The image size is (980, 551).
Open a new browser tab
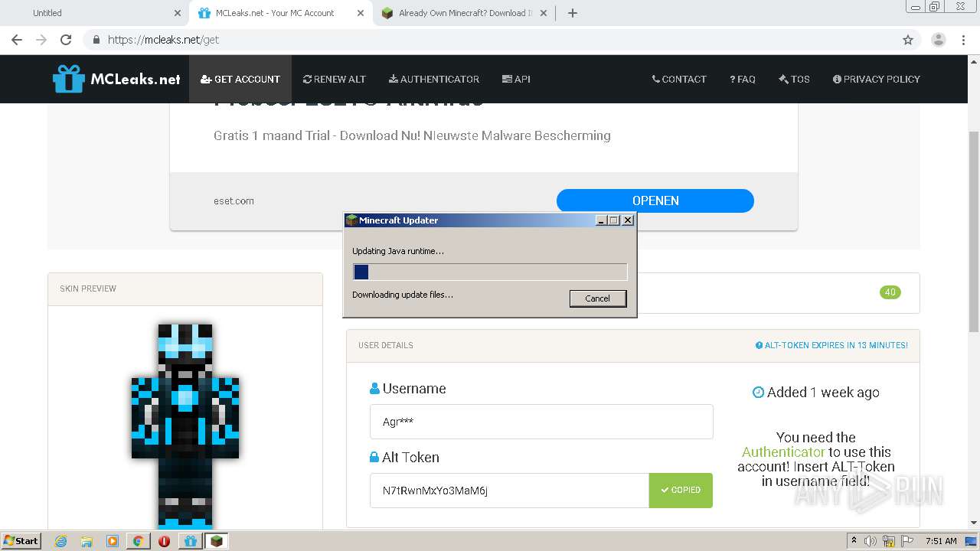[573, 13]
